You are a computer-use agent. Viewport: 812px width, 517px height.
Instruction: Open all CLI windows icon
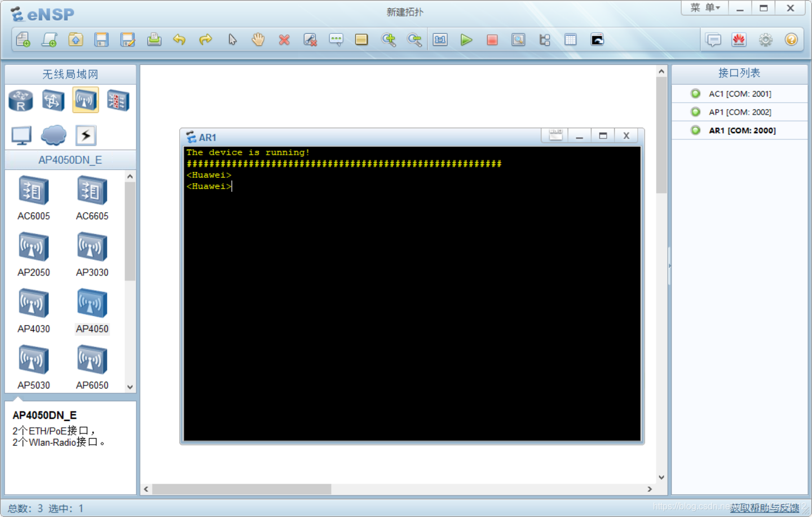click(x=597, y=40)
